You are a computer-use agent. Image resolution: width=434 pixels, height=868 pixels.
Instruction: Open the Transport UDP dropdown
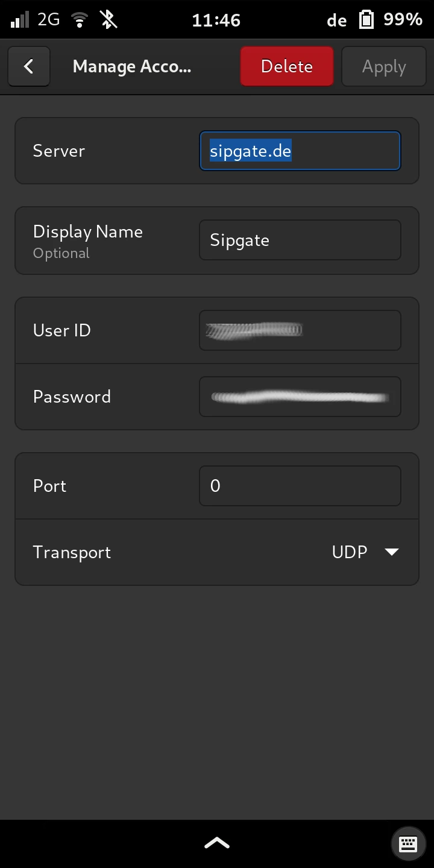click(364, 552)
